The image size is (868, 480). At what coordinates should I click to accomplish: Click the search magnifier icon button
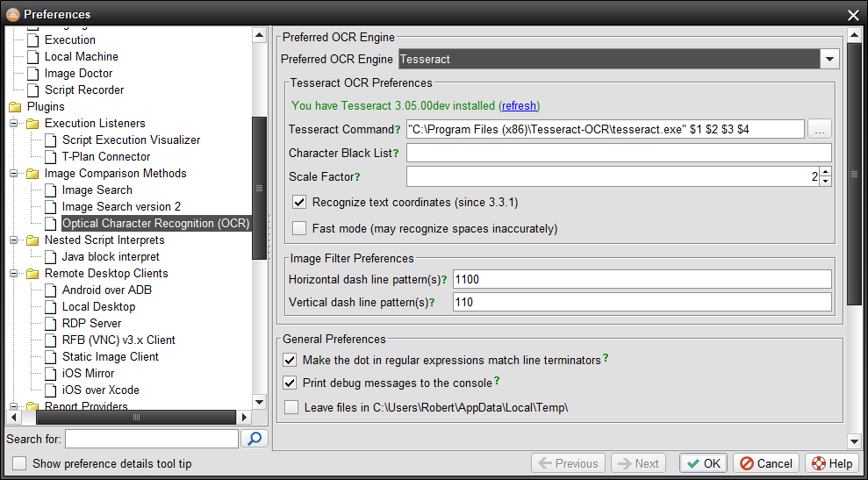pyautogui.click(x=254, y=439)
